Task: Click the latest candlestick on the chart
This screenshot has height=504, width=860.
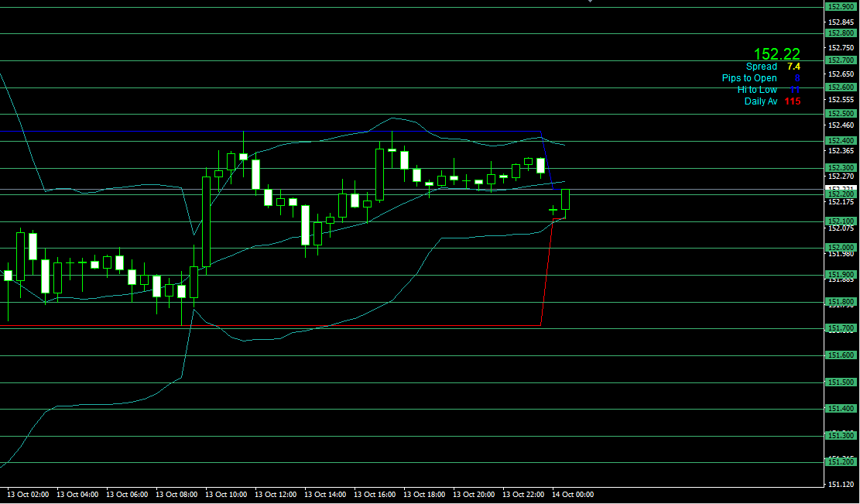Action: tap(566, 200)
